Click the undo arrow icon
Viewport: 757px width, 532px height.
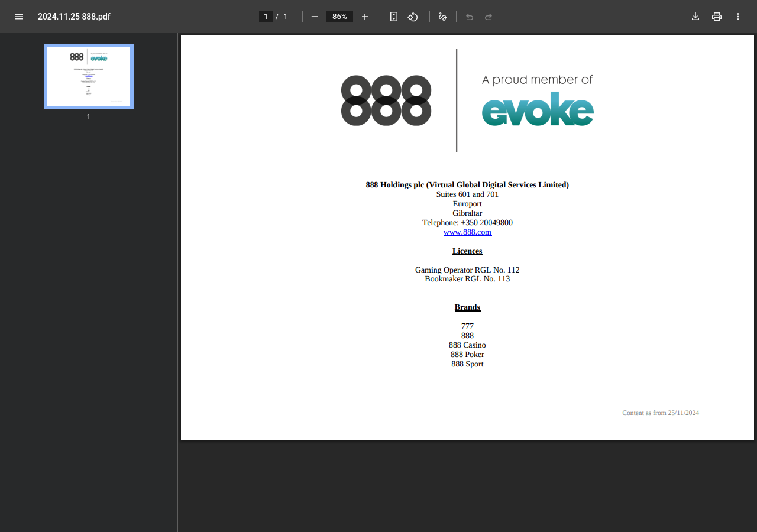[x=470, y=17]
